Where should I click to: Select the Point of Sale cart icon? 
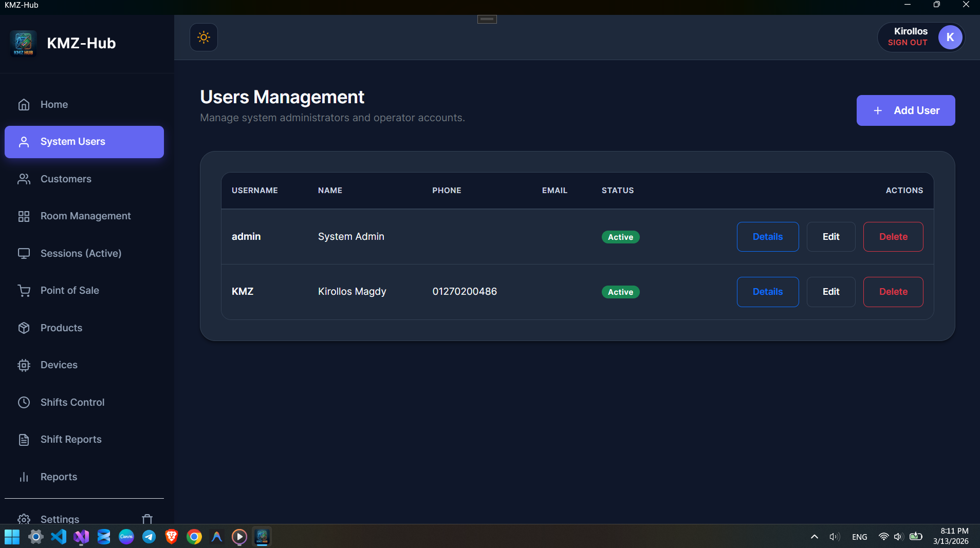(x=24, y=290)
